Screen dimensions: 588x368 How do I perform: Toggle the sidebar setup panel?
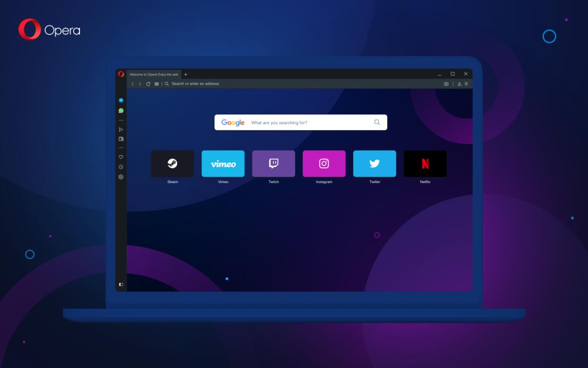(121, 285)
